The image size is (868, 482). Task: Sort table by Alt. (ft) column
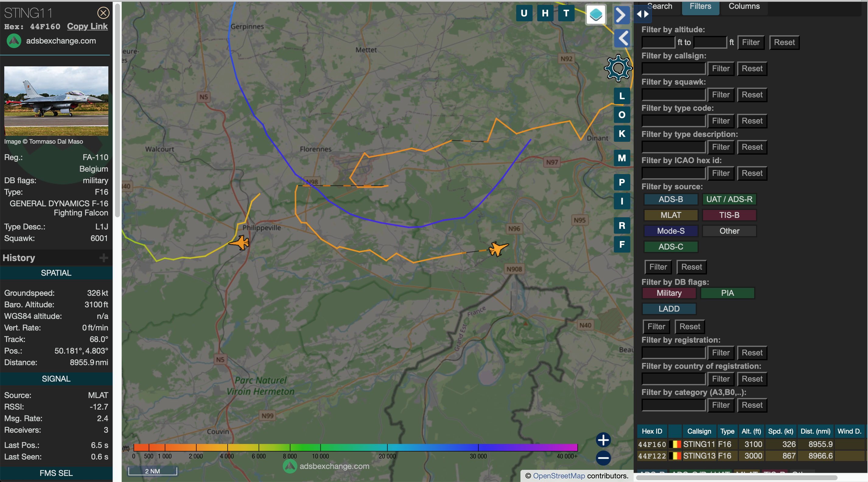(x=751, y=431)
